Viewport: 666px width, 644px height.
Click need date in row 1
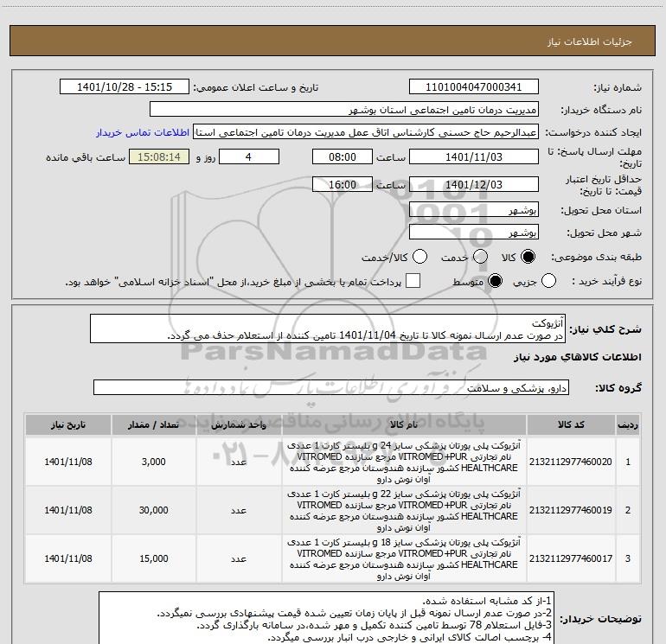(x=68, y=462)
